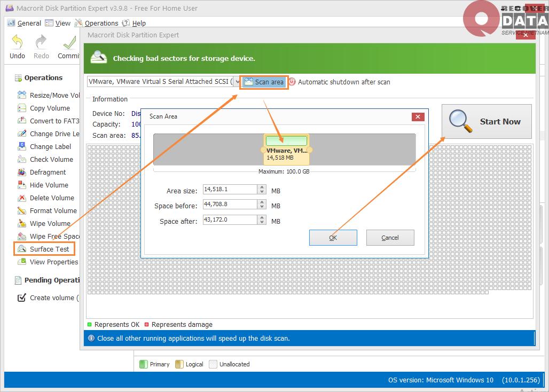
Task: Click the Change Label icon
Action: click(x=22, y=146)
